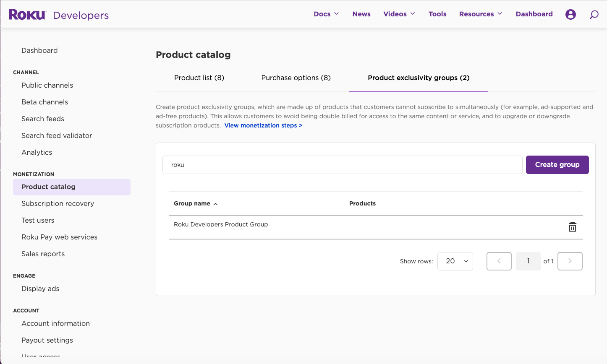This screenshot has height=364, width=607.
Task: Open Subscription recovery in the sidebar
Action: point(58,203)
